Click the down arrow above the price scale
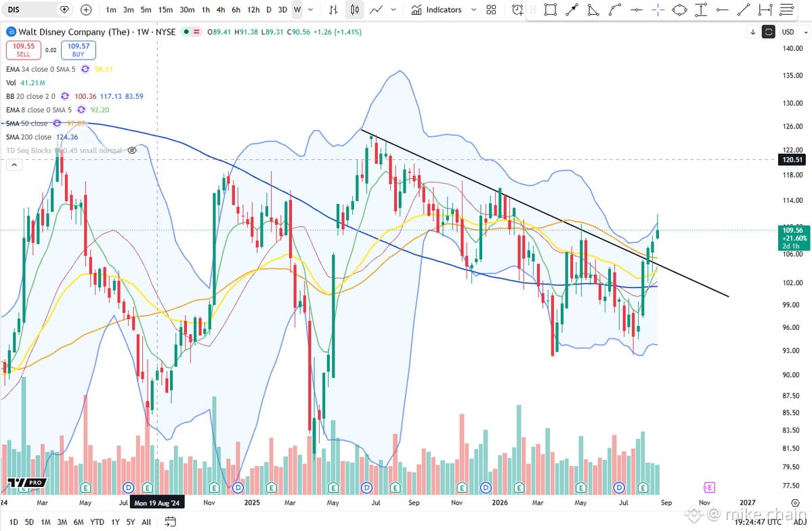 coord(753,32)
